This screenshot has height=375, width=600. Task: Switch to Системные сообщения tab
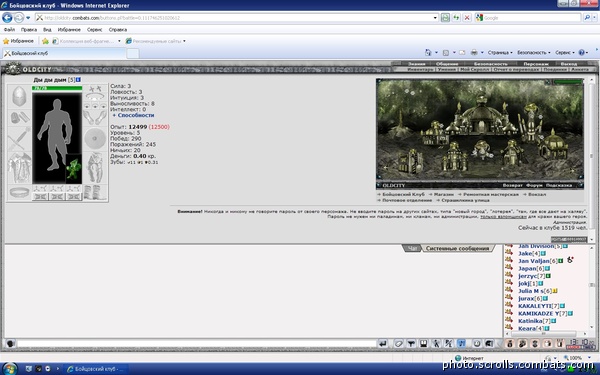pos(457,248)
